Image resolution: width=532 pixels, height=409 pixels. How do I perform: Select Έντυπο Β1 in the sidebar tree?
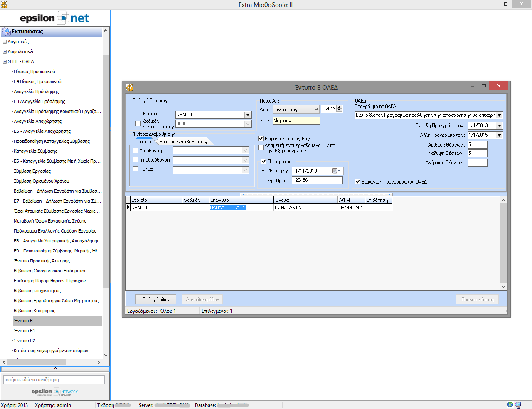[x=25, y=331]
